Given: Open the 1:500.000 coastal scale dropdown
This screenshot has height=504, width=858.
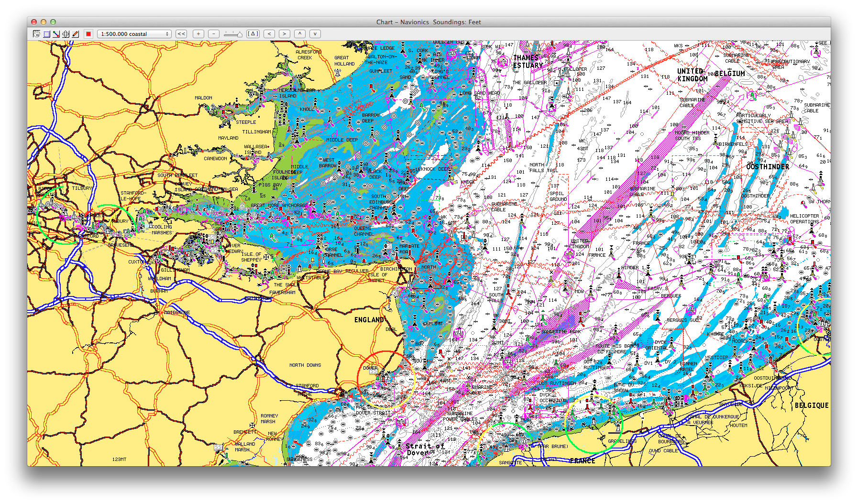Looking at the screenshot, I should click(x=134, y=34).
